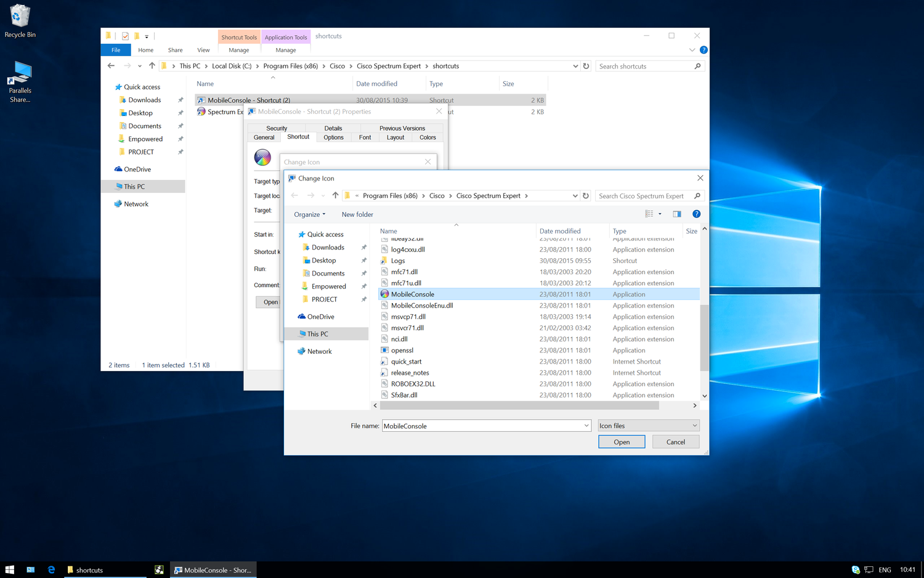Click the Refresh icon in shortcuts Explorer window
924x578 pixels.
pyautogui.click(x=586, y=66)
